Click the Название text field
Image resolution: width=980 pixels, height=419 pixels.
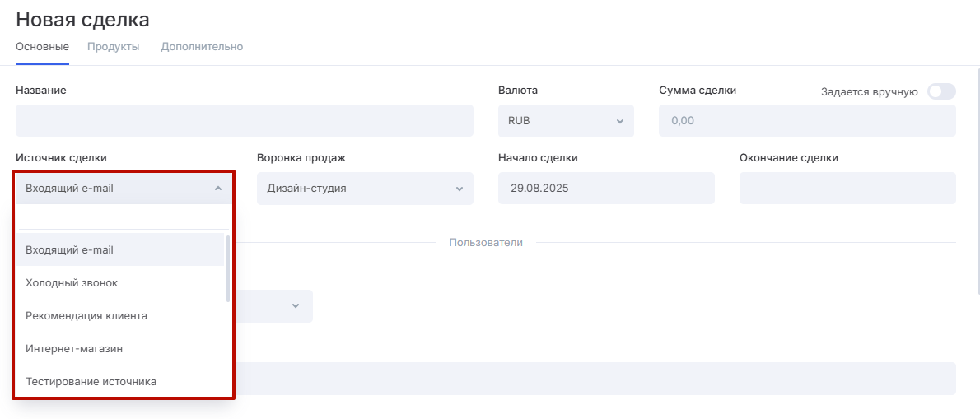tap(244, 120)
